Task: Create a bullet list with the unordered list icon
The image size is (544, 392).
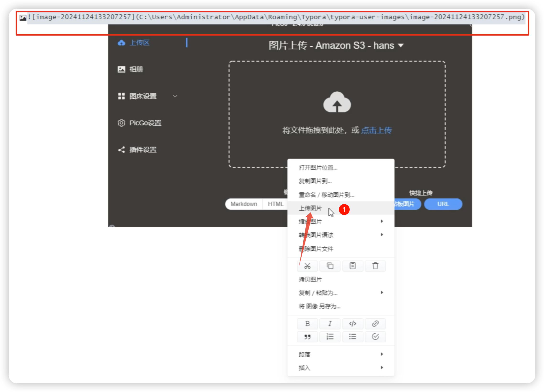Action: point(353,337)
